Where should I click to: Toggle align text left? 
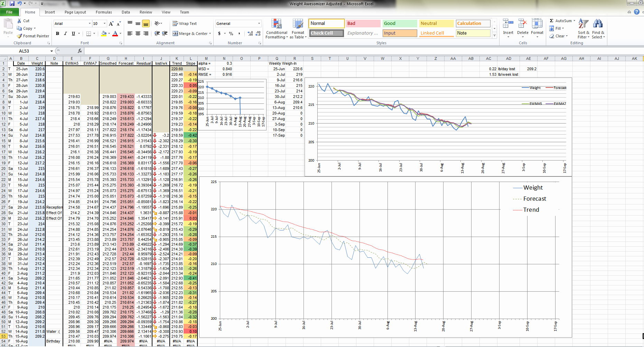coord(130,34)
